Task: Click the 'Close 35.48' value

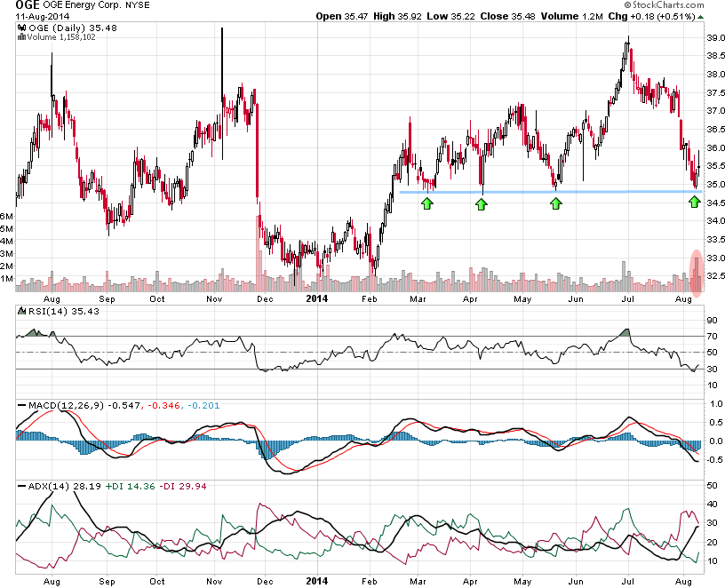Action: point(507,16)
